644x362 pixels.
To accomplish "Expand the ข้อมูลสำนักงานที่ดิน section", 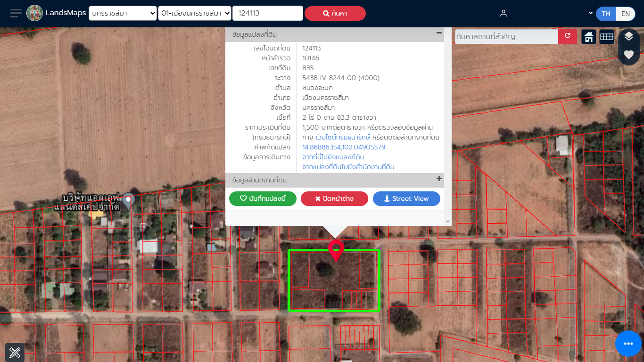I will pyautogui.click(x=439, y=179).
